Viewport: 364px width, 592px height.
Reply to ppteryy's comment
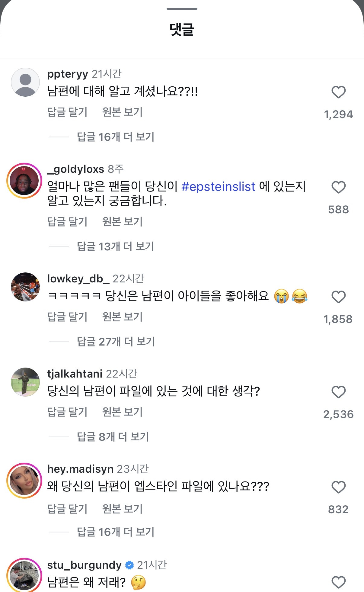67,112
